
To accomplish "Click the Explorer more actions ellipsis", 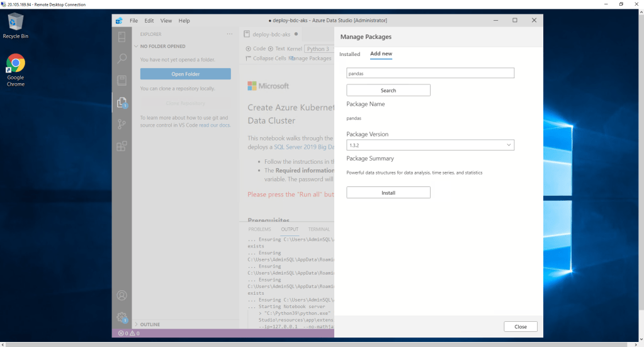I will (230, 34).
